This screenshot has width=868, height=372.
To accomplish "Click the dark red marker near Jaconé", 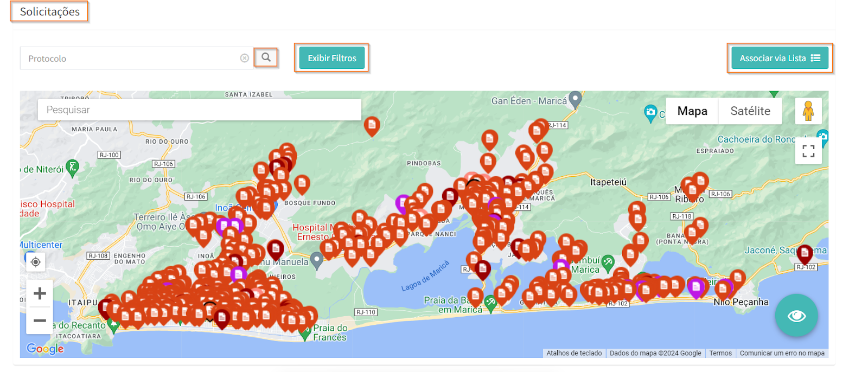I will pos(804,253).
